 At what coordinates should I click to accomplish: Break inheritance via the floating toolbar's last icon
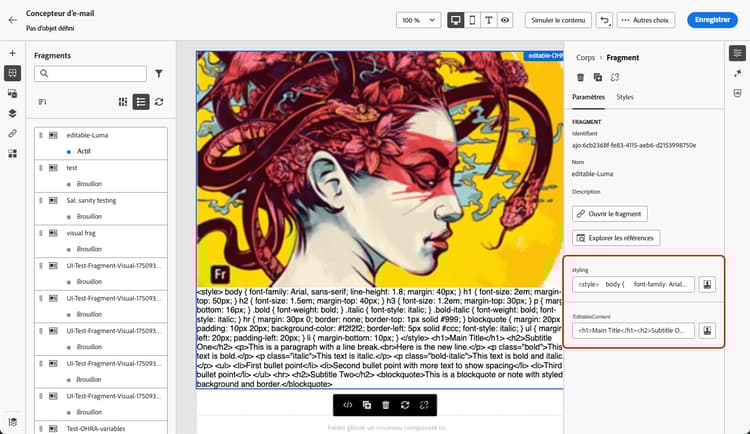(424, 405)
